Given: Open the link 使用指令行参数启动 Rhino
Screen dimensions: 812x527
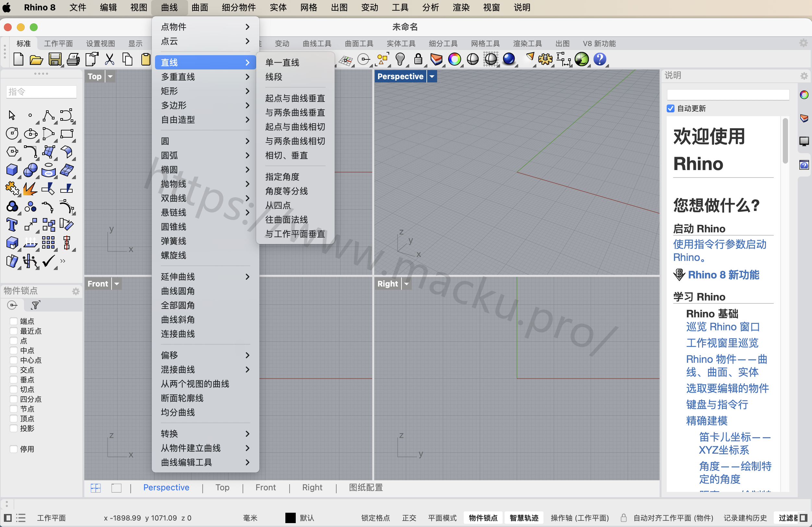Looking at the screenshot, I should [x=719, y=251].
